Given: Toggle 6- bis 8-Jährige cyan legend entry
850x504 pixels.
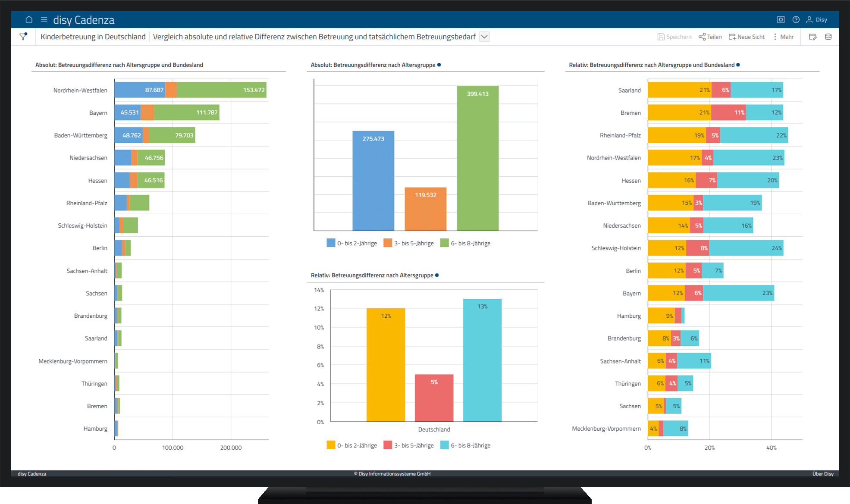Looking at the screenshot, I should 465,445.
